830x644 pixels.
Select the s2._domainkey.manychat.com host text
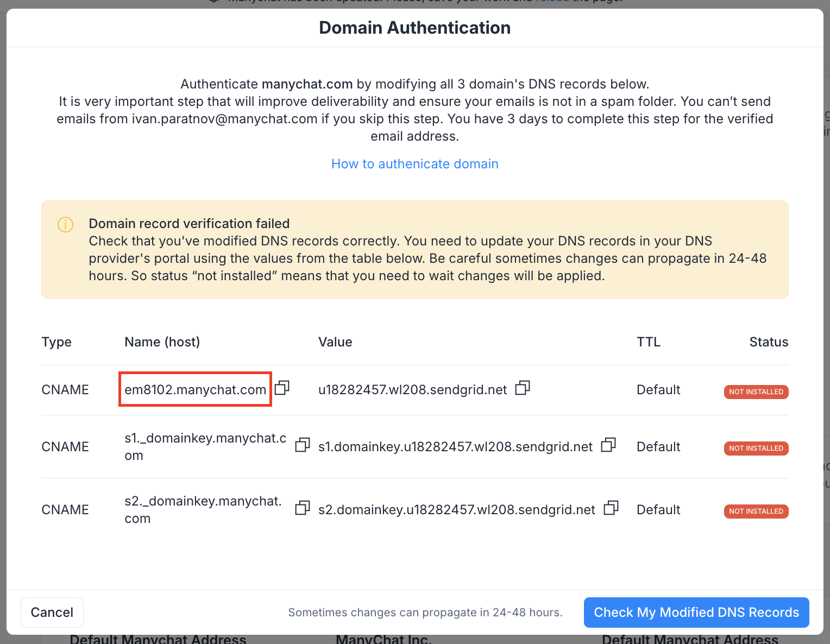coord(203,510)
